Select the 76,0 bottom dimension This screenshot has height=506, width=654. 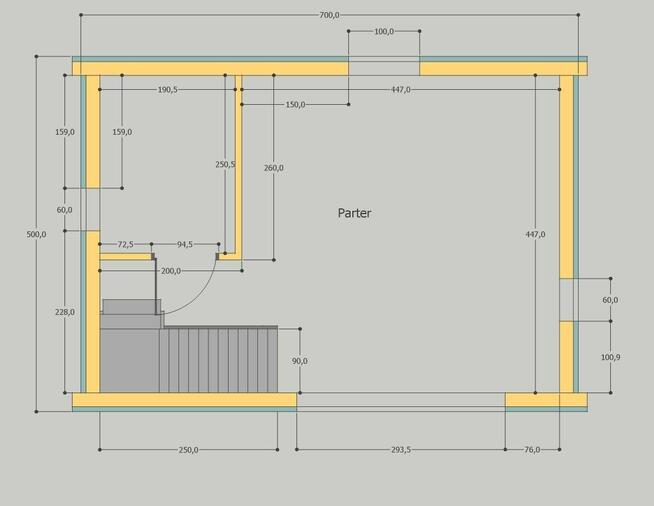(x=532, y=450)
